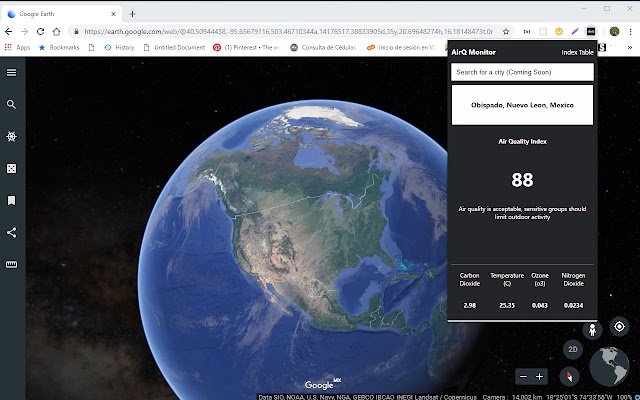Click the blank page bookmark icon after Bookmarks
This screenshot has width=640, height=400.
pos(91,47)
